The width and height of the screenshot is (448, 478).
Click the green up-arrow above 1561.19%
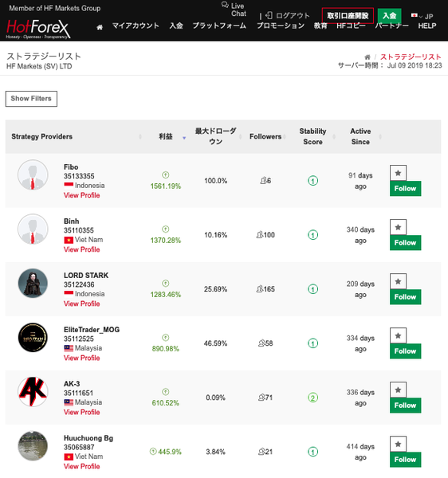point(165,175)
